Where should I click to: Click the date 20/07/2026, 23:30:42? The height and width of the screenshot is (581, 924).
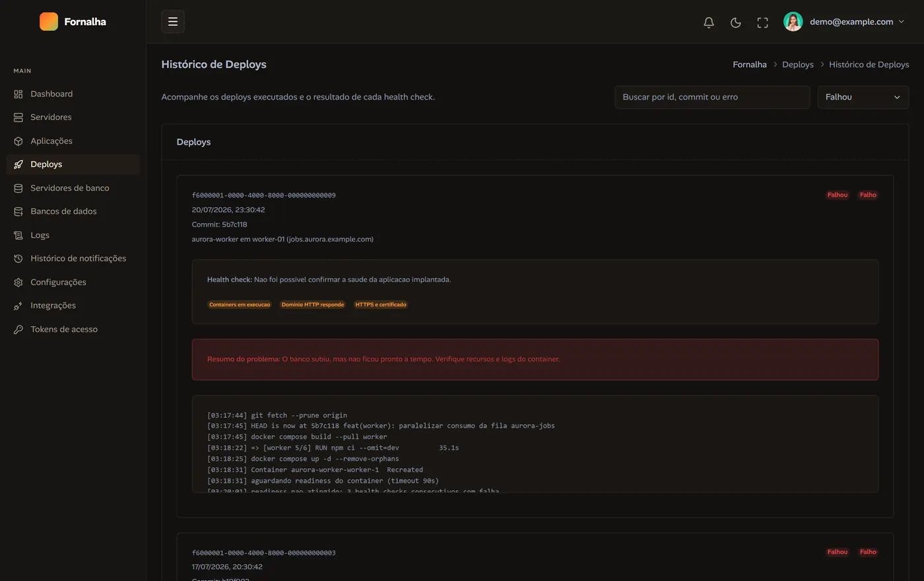pos(228,210)
